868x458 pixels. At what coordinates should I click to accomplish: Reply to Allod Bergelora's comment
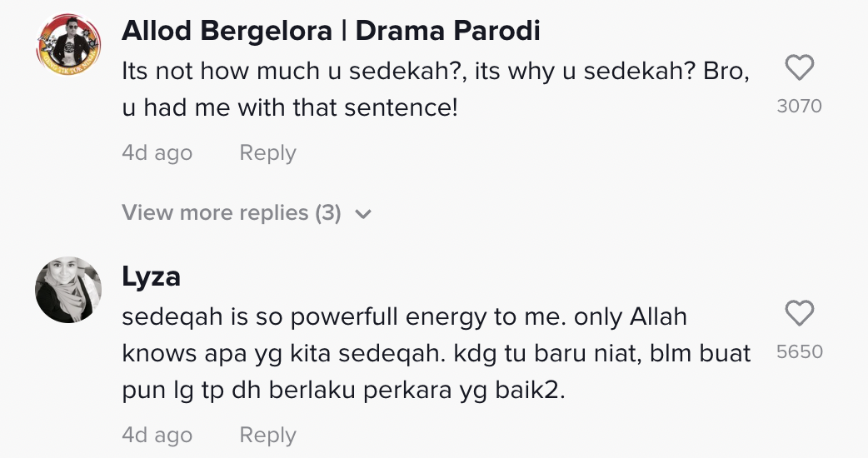[267, 153]
